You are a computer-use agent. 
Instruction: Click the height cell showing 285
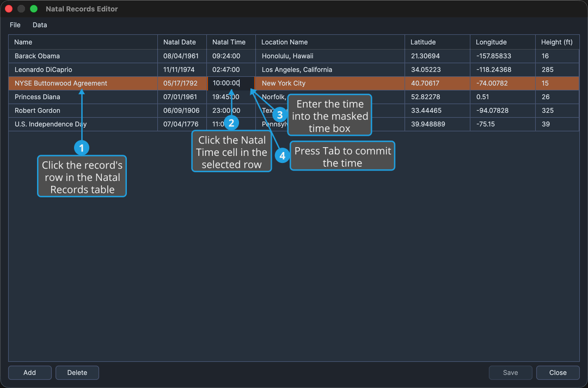pos(558,69)
